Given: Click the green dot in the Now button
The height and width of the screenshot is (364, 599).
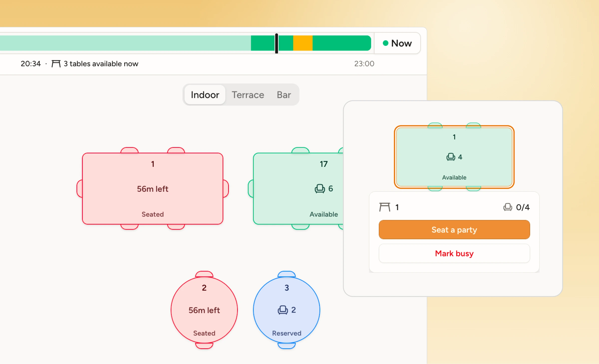Looking at the screenshot, I should click(386, 43).
